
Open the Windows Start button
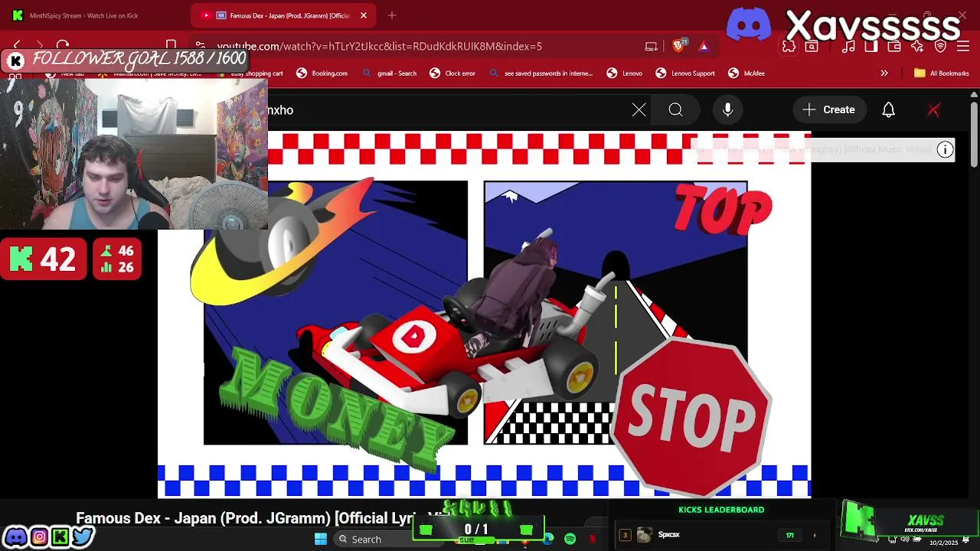pyautogui.click(x=321, y=540)
